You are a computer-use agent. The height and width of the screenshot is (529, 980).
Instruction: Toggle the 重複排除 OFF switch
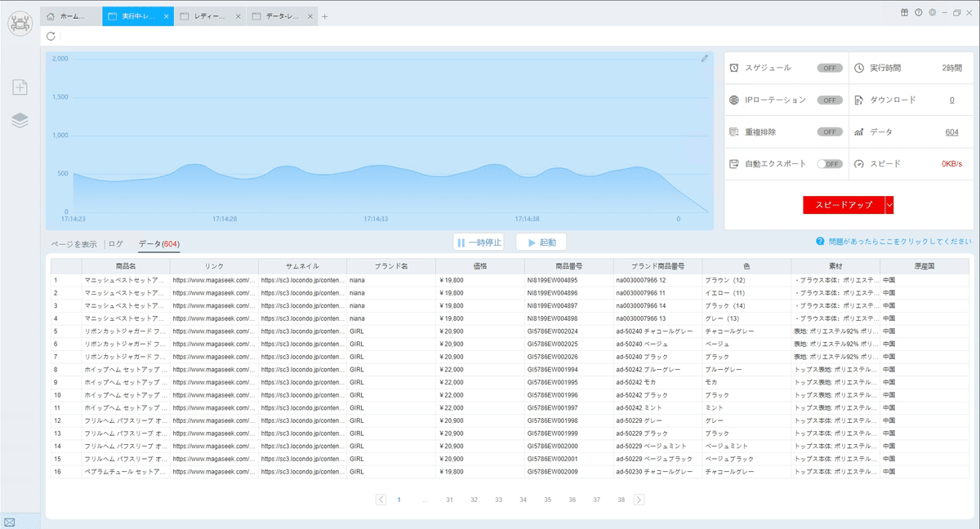[830, 131]
